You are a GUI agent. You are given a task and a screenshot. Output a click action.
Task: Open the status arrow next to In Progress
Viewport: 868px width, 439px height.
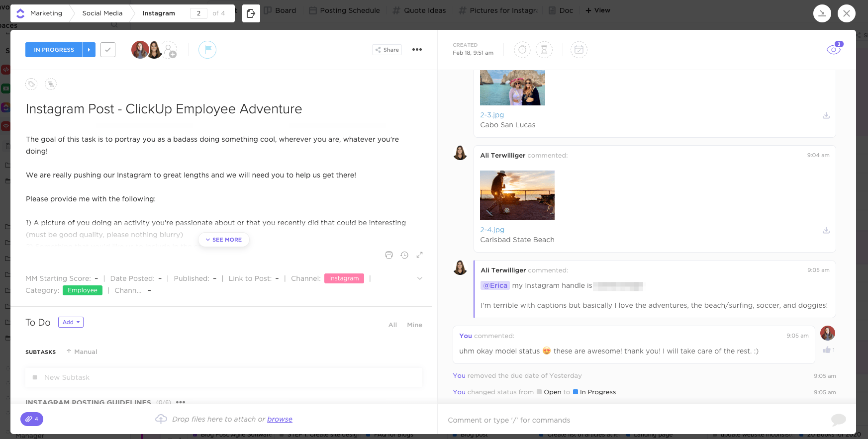click(89, 50)
